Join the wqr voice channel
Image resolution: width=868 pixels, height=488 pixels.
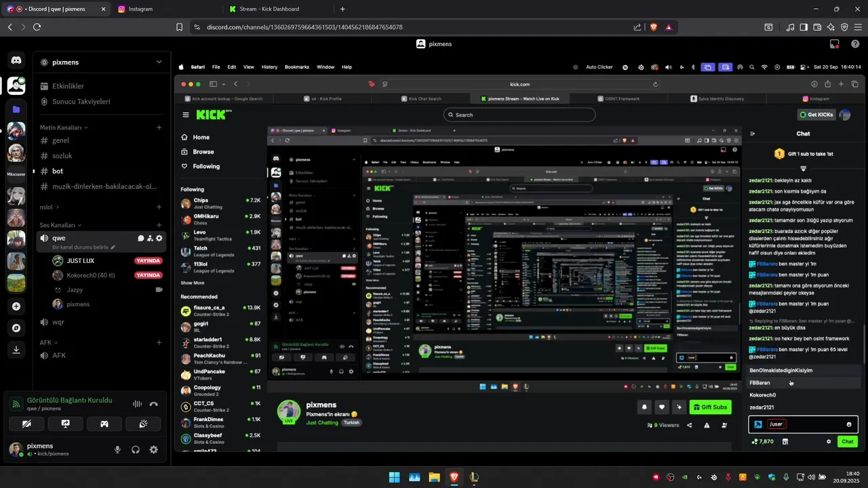click(100, 322)
